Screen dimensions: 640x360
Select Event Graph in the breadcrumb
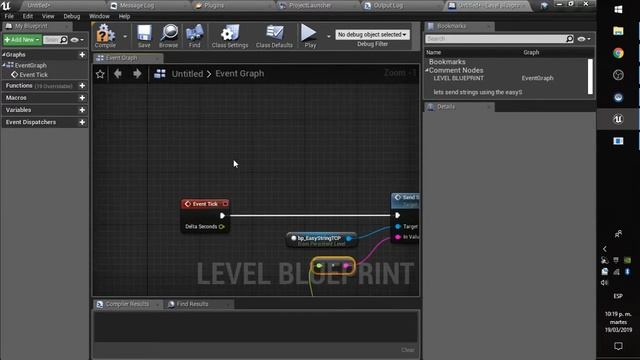point(240,73)
